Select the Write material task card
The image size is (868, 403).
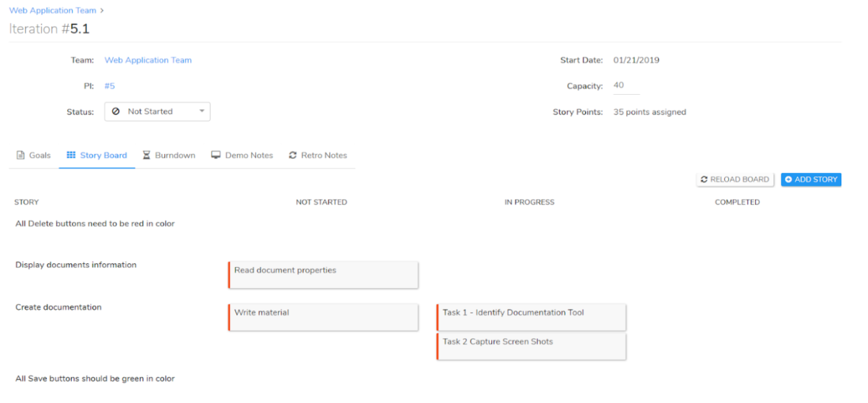pyautogui.click(x=323, y=317)
